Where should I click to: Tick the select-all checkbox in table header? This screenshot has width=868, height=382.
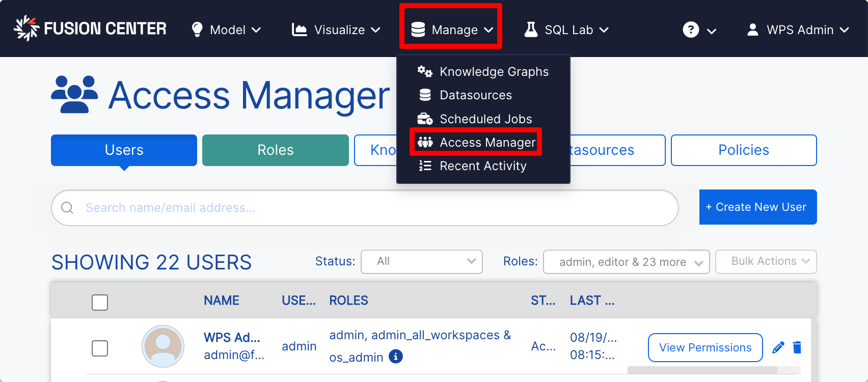pos(100,302)
